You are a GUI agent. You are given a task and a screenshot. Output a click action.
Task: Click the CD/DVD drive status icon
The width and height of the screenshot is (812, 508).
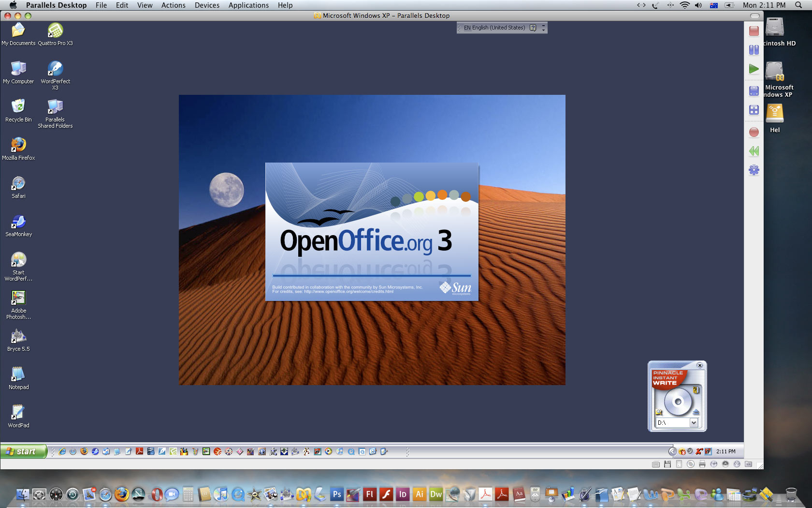pyautogui.click(x=691, y=464)
